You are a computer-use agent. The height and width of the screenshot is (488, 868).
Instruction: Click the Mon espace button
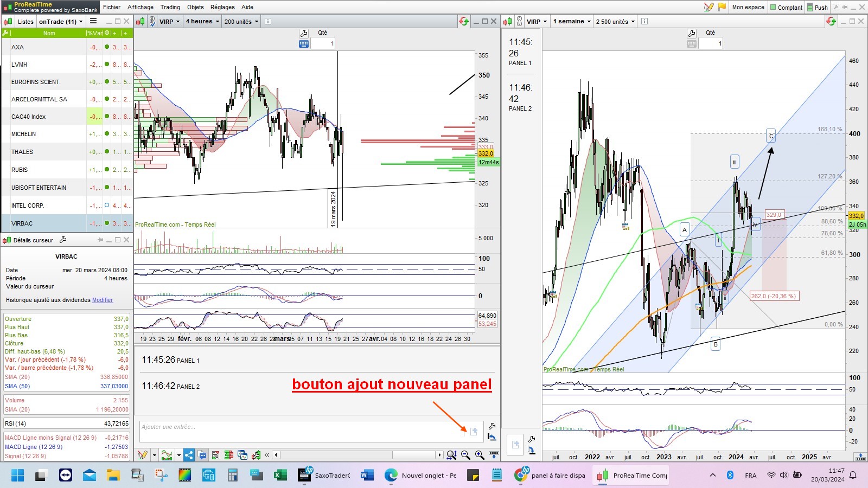[x=748, y=7]
